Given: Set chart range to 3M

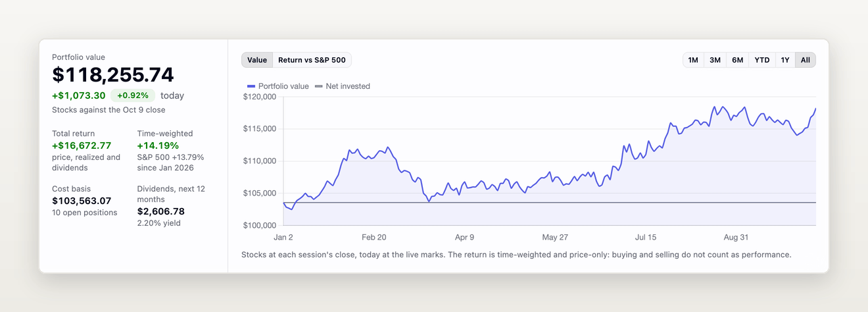Looking at the screenshot, I should pyautogui.click(x=715, y=60).
